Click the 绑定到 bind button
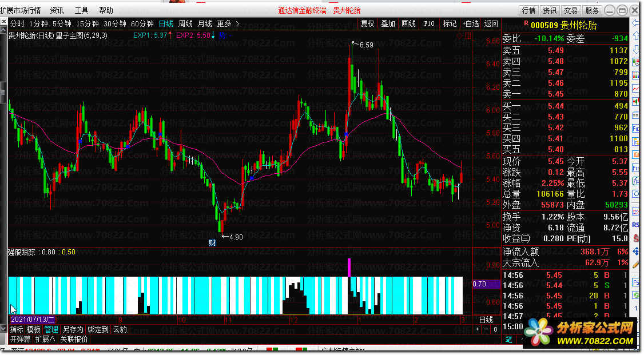This screenshot has height=355, width=644. point(98,329)
